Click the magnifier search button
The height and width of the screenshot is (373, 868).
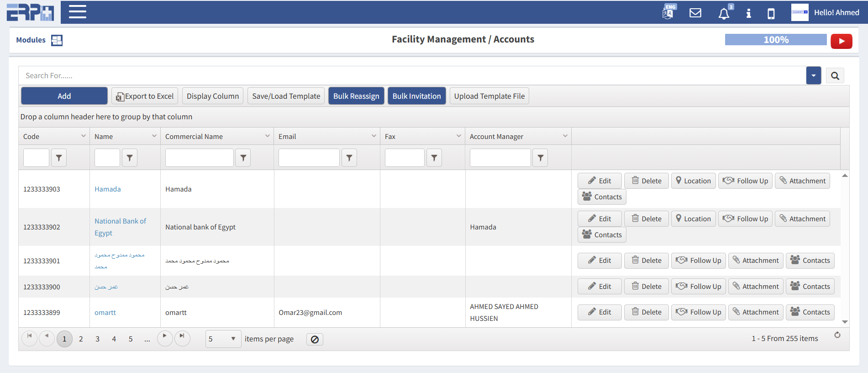[x=835, y=76]
